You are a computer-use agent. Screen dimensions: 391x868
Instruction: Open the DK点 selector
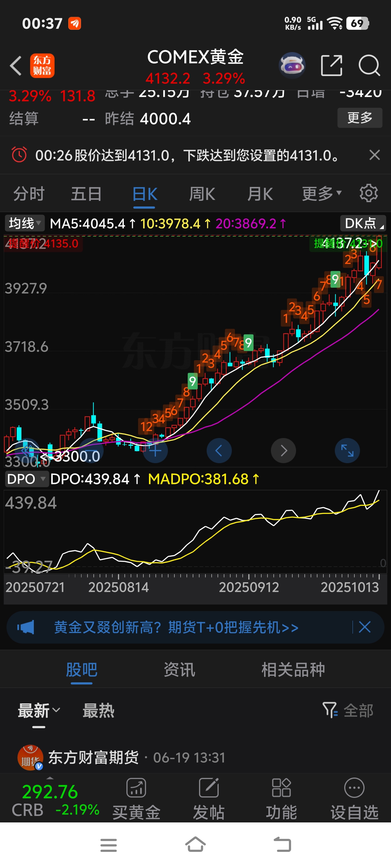pos(363,223)
